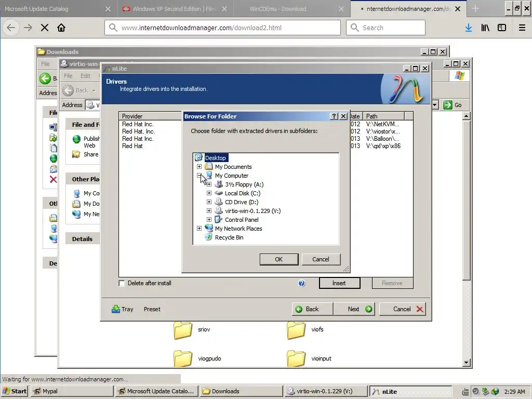This screenshot has height=399, width=532.
Task: Open the blue help icon in nLite
Action: pyautogui.click(x=302, y=283)
